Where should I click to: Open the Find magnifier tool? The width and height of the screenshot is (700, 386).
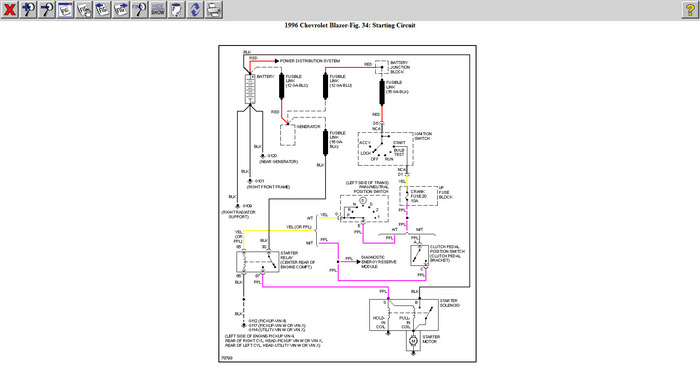(139, 9)
